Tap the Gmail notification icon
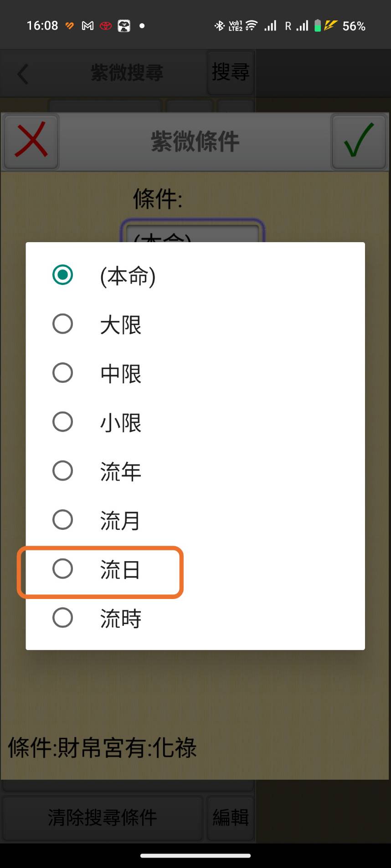 [x=87, y=26]
